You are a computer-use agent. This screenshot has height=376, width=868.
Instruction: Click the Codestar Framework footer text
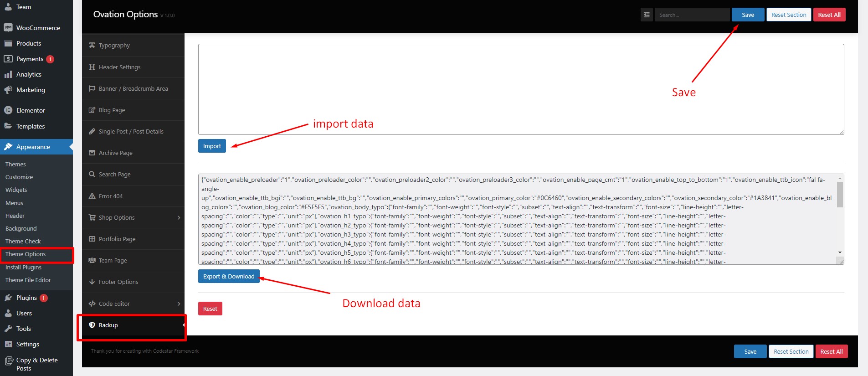(x=145, y=351)
